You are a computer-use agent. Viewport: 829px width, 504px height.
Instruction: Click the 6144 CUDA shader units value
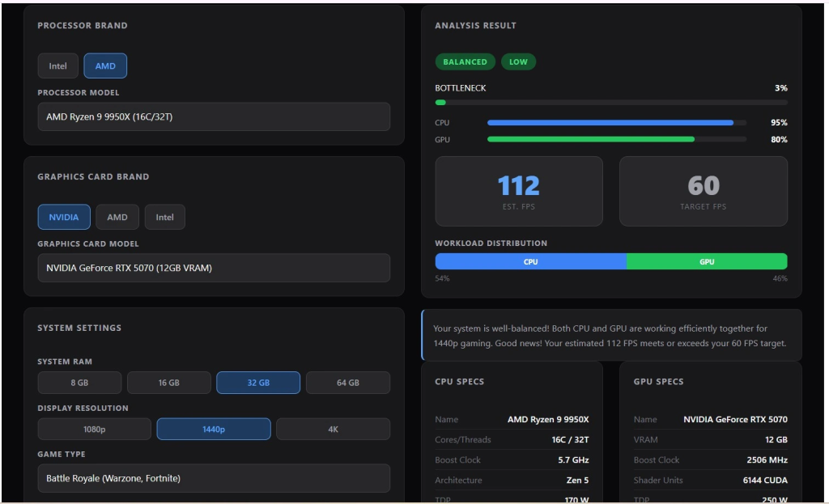765,481
